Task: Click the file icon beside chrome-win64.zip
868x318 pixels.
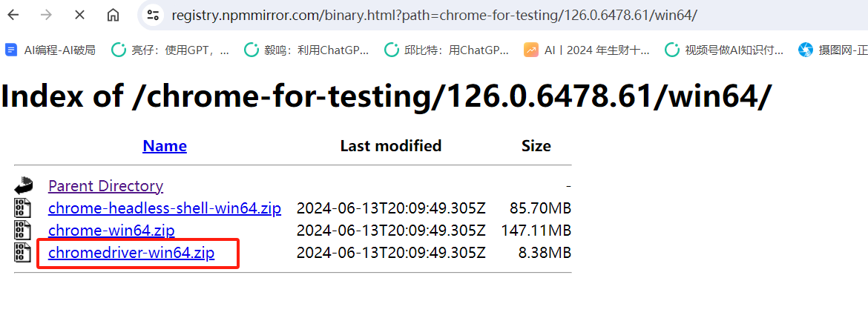Action: [x=22, y=230]
